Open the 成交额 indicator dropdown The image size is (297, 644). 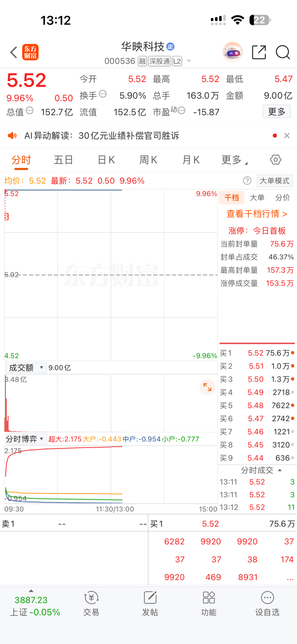click(x=26, y=367)
